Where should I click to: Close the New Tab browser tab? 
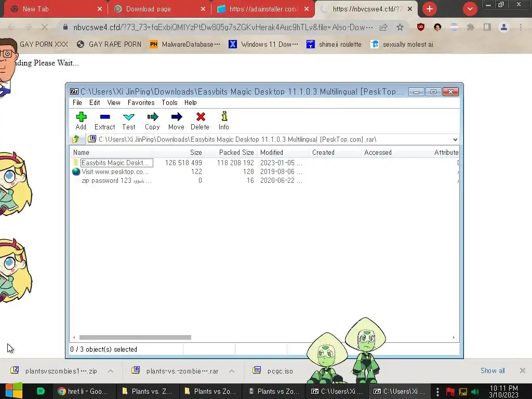99,9
